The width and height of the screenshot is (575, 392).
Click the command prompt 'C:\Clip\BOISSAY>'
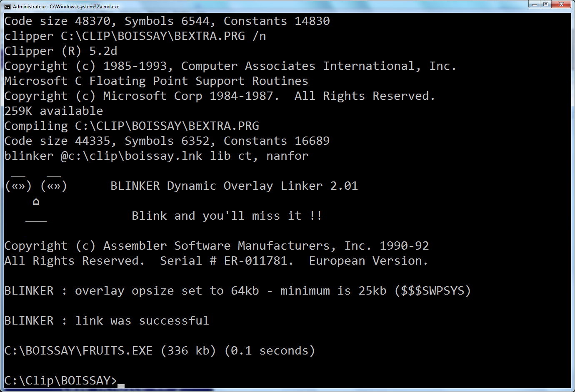click(x=61, y=381)
